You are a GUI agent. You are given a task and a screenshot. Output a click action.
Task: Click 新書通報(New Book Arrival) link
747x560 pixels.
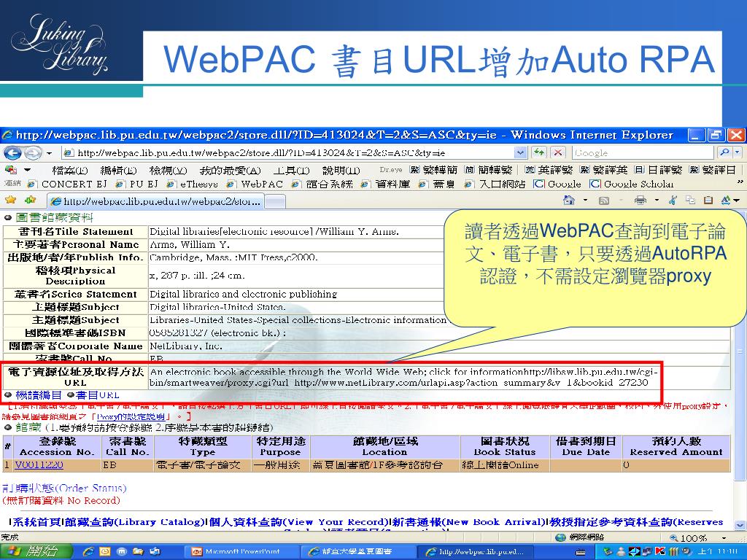469,522
